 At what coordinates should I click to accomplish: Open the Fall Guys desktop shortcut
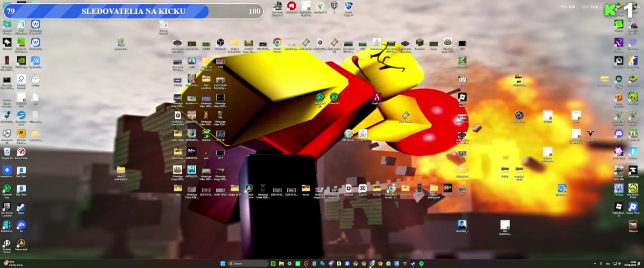coord(619,190)
